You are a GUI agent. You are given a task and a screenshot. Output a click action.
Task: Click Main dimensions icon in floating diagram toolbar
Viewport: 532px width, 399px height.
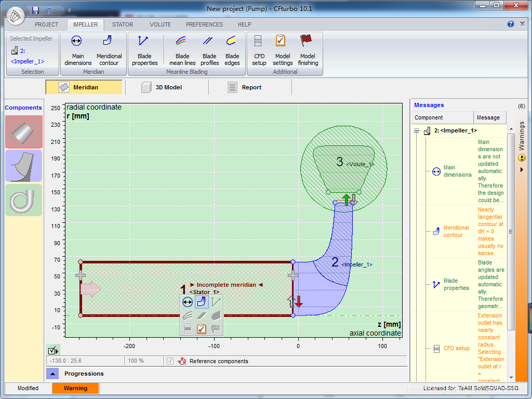click(x=188, y=302)
